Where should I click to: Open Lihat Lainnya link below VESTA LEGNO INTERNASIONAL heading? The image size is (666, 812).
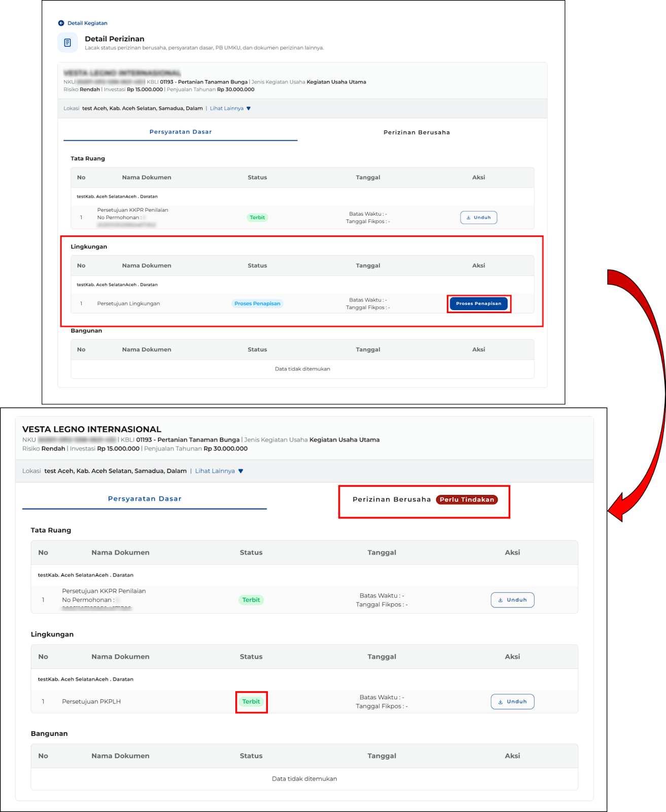tap(215, 471)
